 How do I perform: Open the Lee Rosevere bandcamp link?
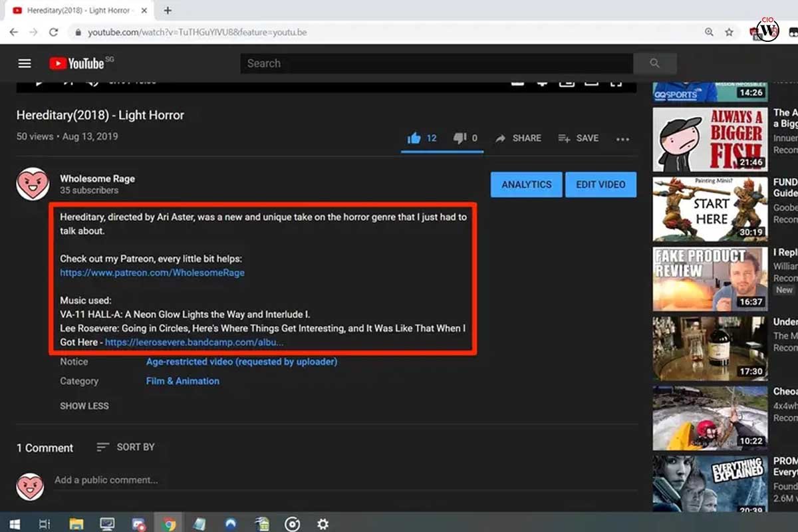click(x=194, y=342)
